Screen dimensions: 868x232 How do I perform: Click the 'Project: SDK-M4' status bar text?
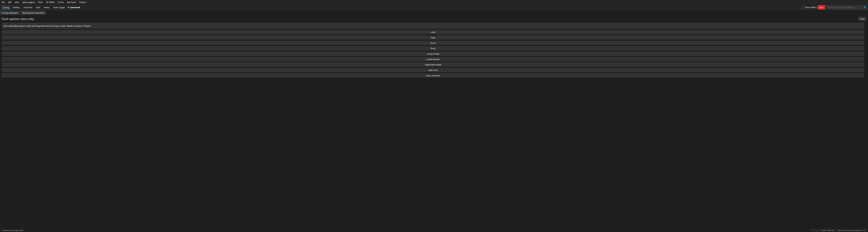(x=827, y=230)
